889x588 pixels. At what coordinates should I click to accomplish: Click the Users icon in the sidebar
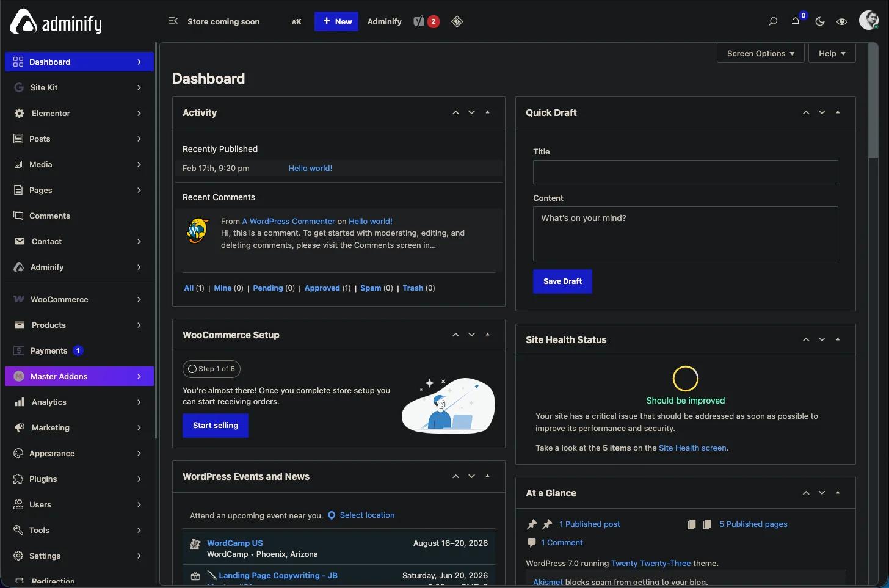(x=18, y=504)
